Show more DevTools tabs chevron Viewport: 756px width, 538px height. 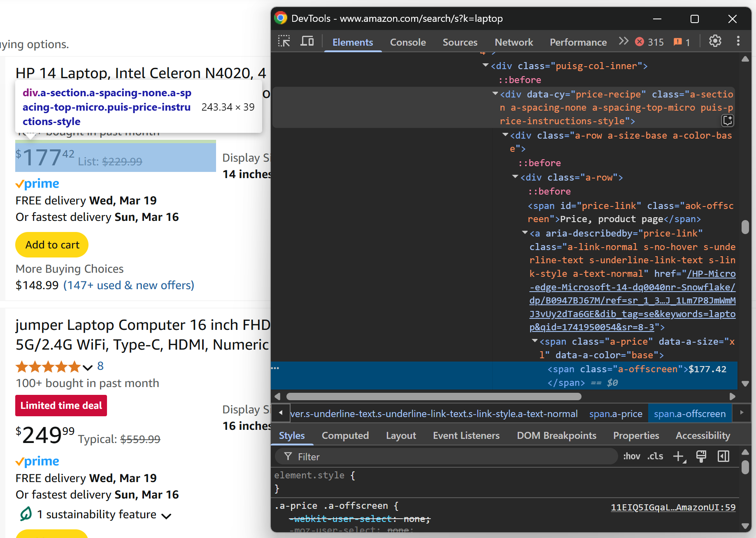click(x=623, y=42)
